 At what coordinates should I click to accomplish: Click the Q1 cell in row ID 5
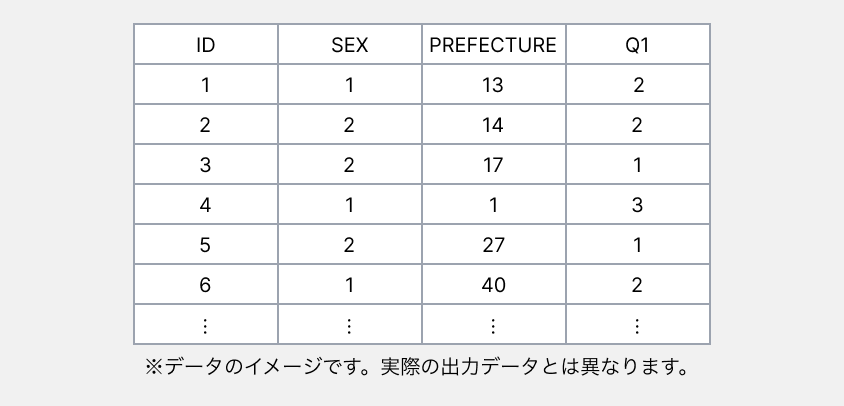tap(638, 245)
